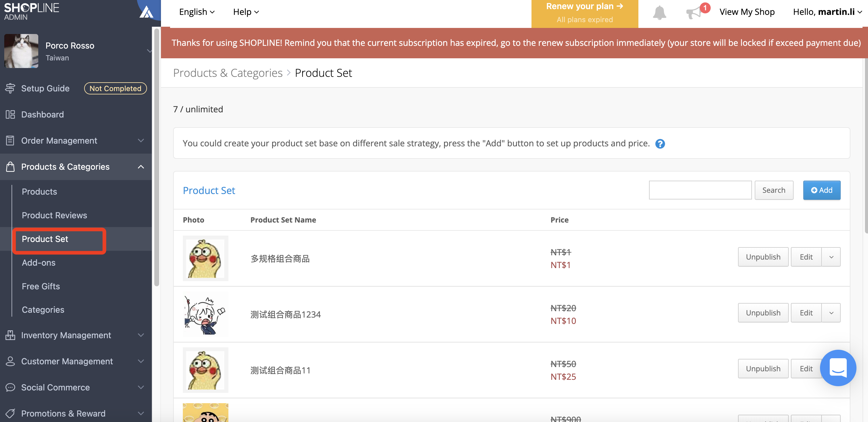Unpublish 多规格组合商品 product set
The height and width of the screenshot is (422, 868).
[763, 257]
